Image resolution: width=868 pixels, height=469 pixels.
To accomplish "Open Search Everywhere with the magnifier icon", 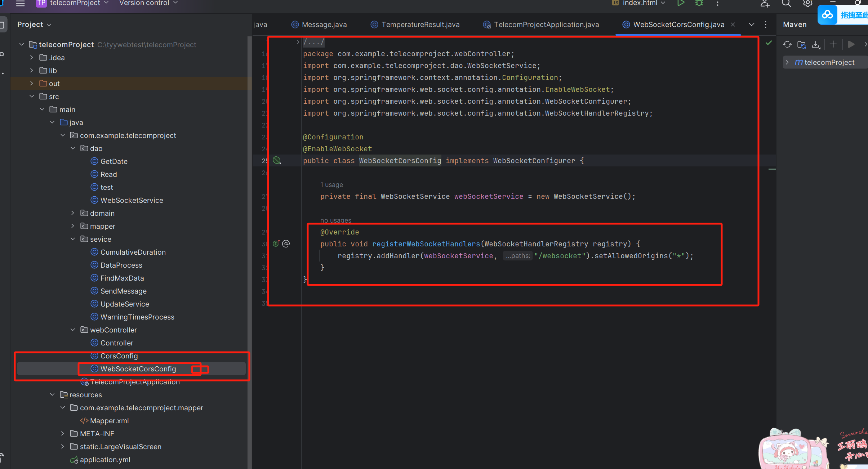I will click(x=786, y=4).
